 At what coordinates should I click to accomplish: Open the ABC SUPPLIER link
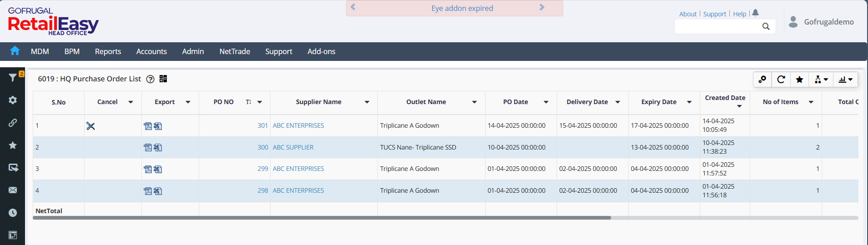[293, 147]
